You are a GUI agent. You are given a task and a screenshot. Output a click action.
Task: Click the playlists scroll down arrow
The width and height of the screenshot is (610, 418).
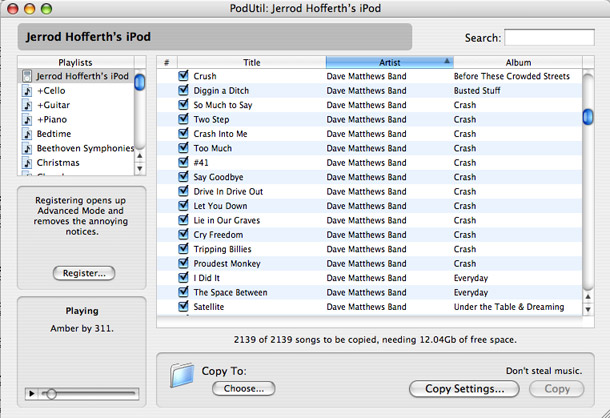140,169
